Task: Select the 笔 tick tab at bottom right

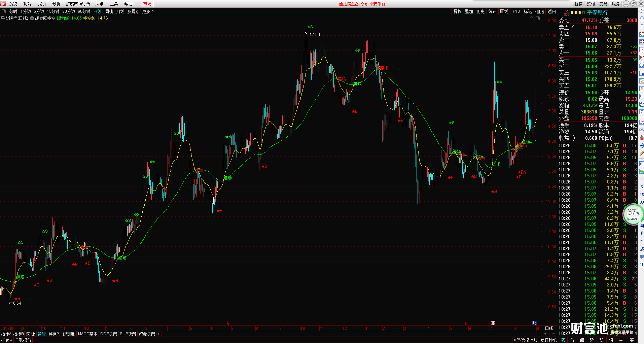Action: click(563, 340)
